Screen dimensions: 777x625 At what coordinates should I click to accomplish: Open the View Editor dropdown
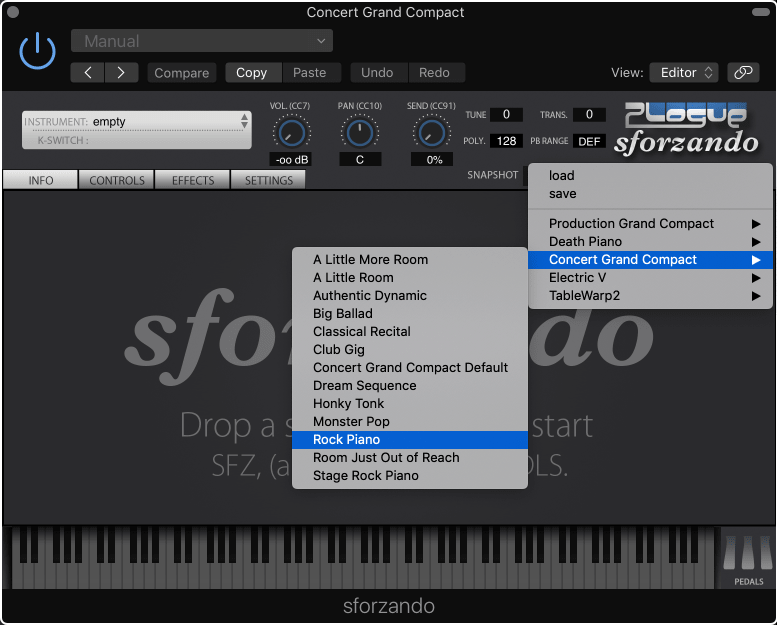pyautogui.click(x=684, y=72)
